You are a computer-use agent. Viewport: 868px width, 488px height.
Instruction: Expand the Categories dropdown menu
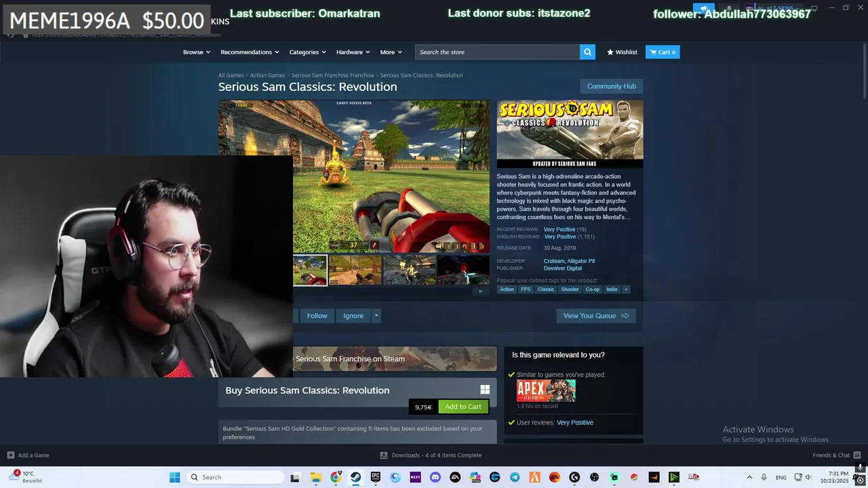308,52
